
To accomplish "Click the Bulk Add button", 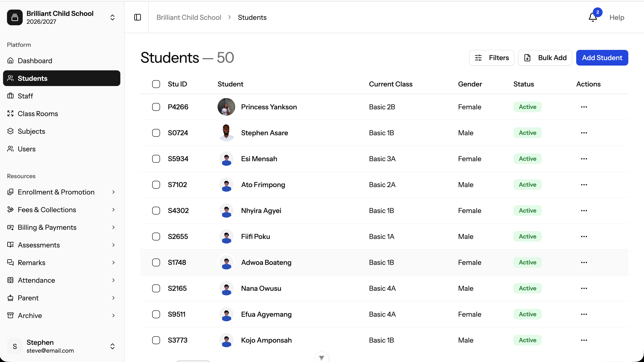I will (x=545, y=58).
